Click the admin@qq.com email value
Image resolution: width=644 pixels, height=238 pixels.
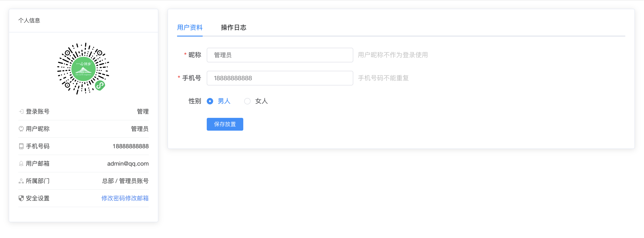(128, 163)
